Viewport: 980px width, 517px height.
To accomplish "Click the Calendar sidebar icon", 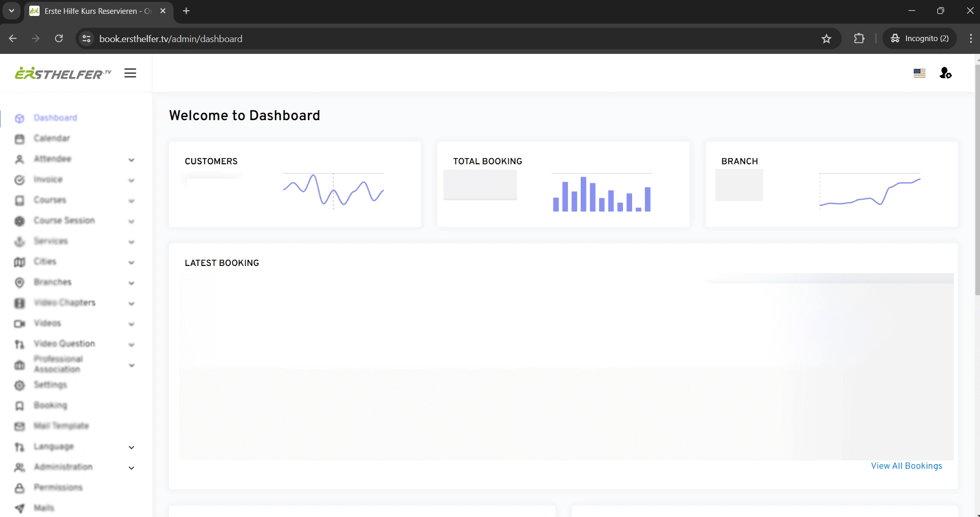I will pyautogui.click(x=20, y=139).
